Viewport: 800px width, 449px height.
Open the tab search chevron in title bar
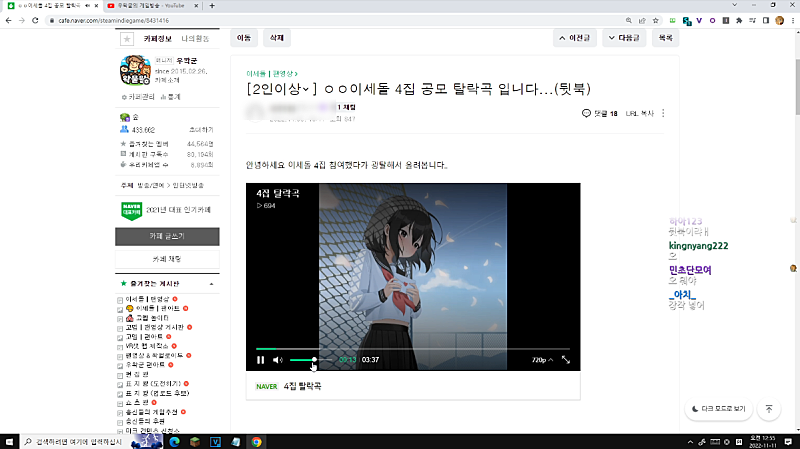click(x=735, y=5)
